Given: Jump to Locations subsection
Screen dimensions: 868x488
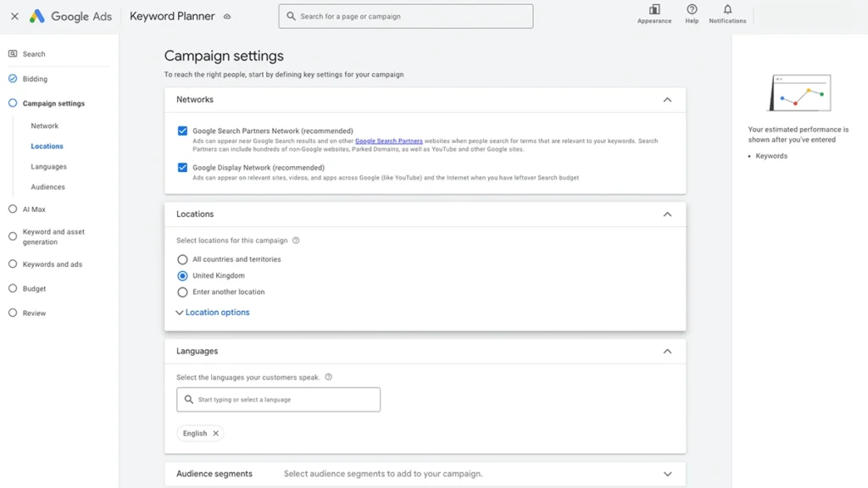Looking at the screenshot, I should coord(47,146).
